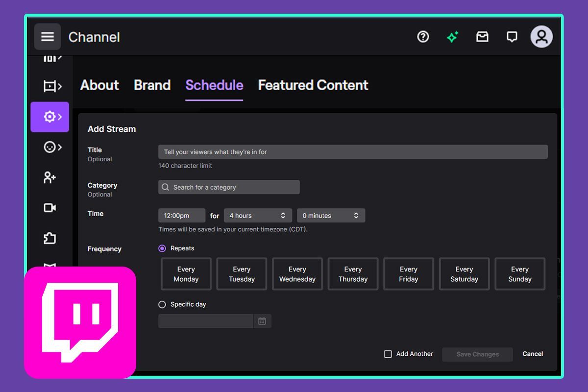Open the help question mark icon

click(423, 37)
